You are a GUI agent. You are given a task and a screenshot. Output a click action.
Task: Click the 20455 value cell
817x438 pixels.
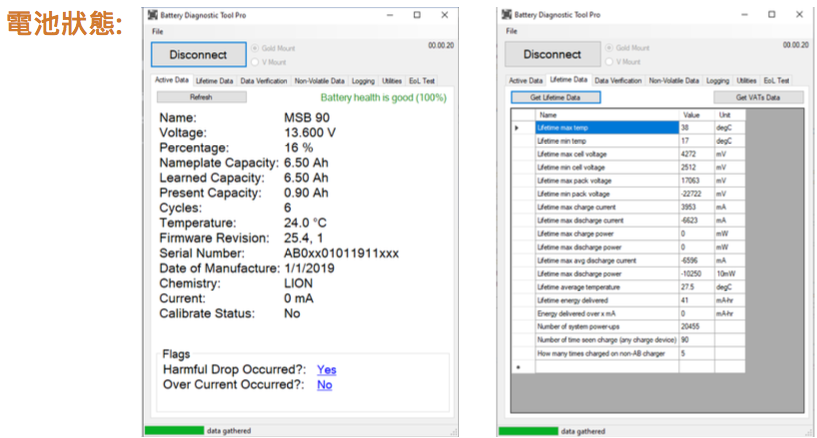(697, 327)
